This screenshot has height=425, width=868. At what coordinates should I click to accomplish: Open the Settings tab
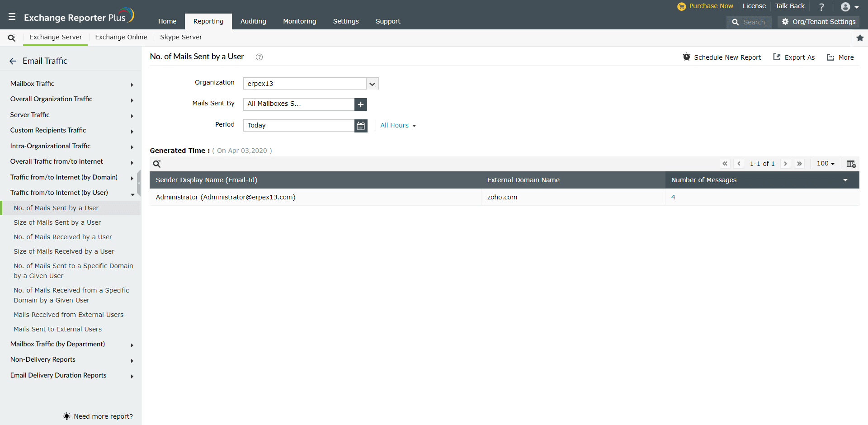point(346,21)
